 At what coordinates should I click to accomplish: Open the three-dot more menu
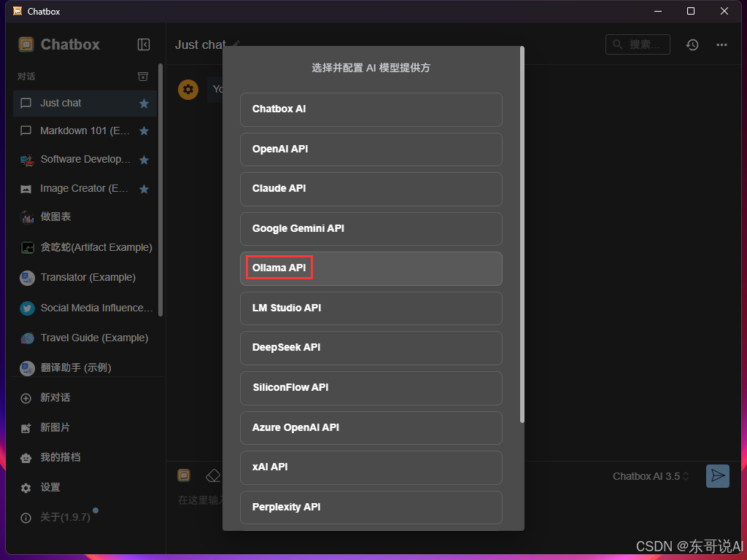pyautogui.click(x=721, y=44)
